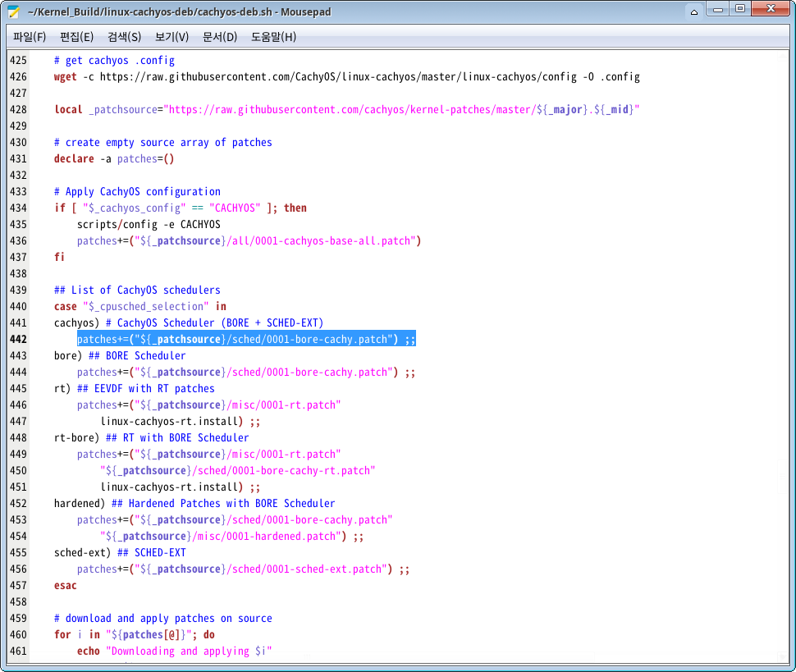
Task: Click the 'fi' keyword on line 437
Action: 59,257
